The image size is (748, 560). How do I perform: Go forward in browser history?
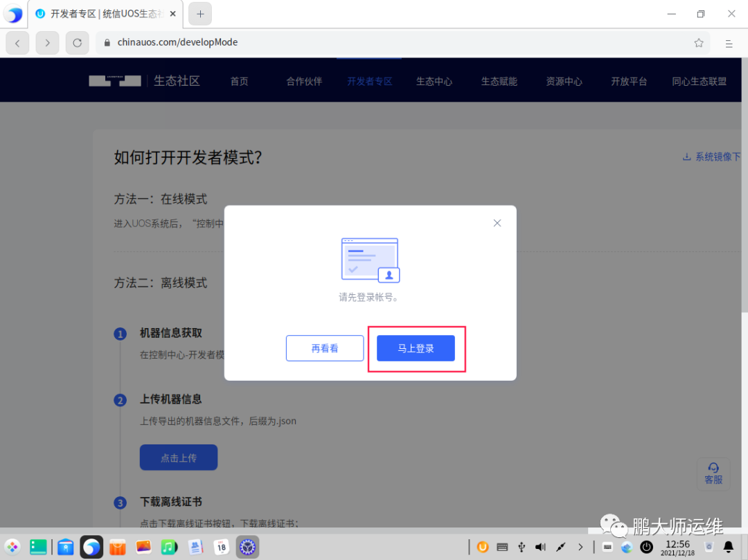tap(47, 43)
